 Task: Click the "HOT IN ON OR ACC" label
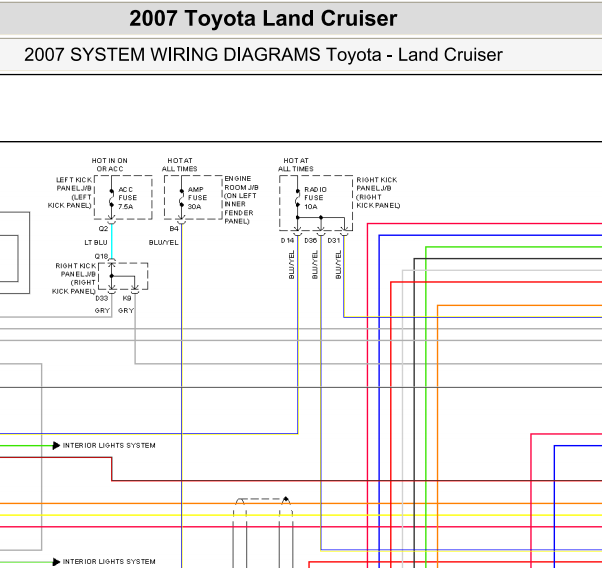coord(110,165)
